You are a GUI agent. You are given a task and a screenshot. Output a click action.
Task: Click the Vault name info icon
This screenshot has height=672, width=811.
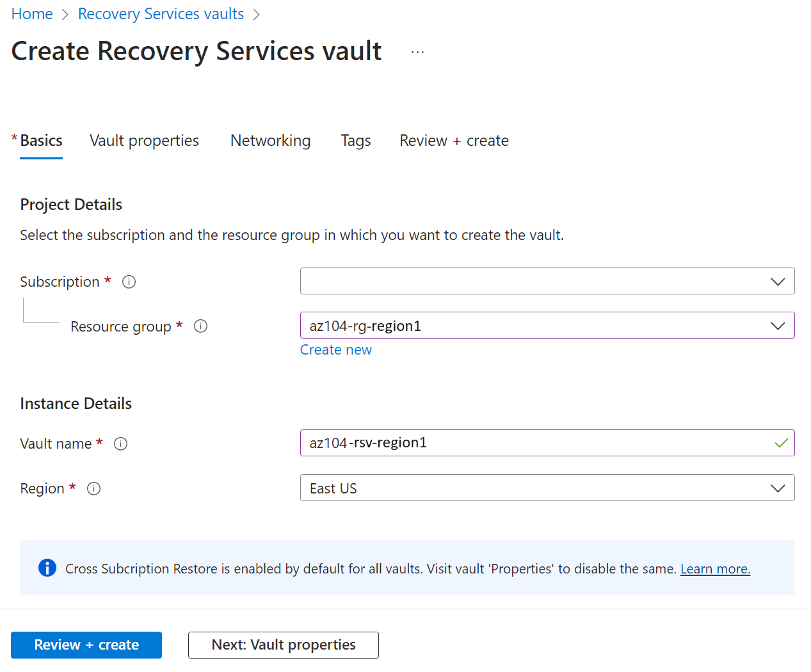click(120, 444)
